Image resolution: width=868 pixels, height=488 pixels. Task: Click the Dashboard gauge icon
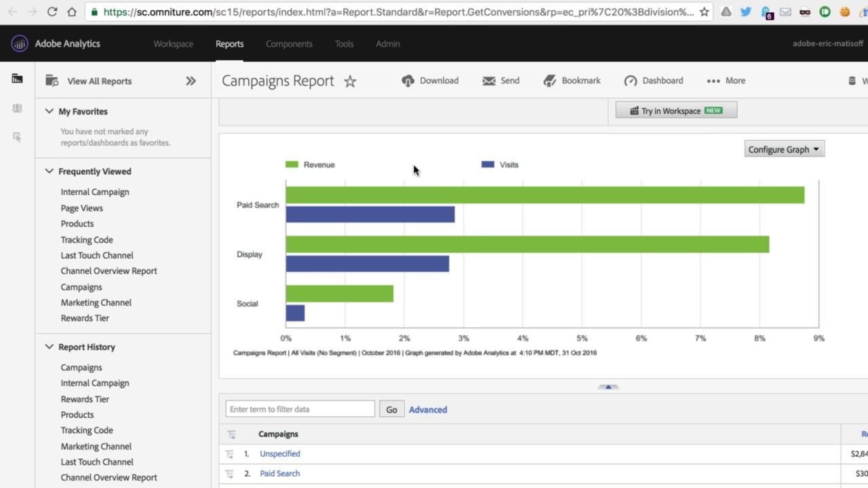(631, 81)
